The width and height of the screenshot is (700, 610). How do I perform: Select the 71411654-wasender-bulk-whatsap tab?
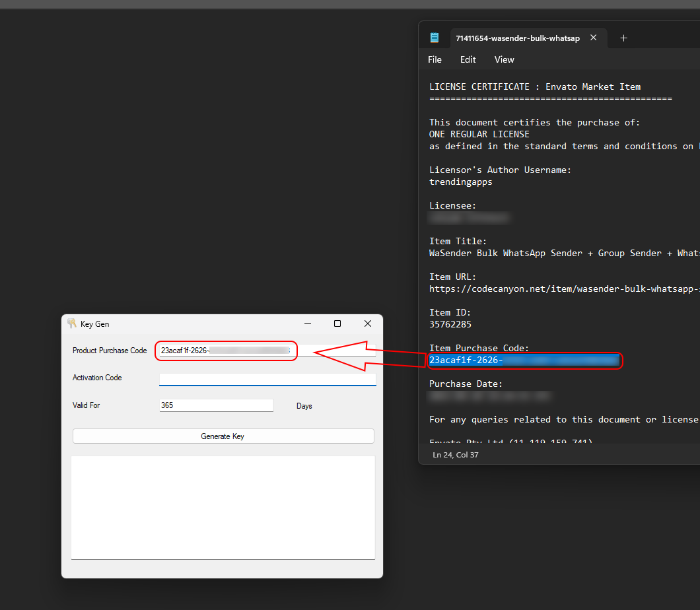[517, 38]
